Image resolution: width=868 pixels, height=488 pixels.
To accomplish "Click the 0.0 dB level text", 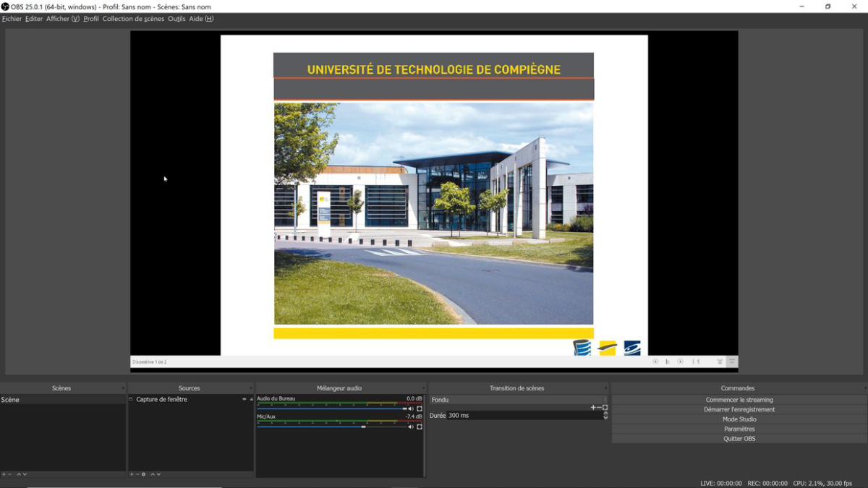I will pos(414,398).
